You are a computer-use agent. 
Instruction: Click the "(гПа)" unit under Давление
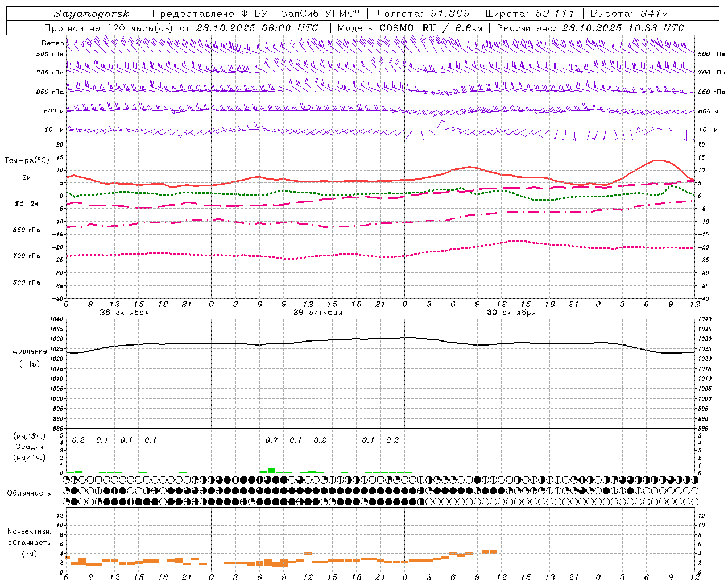pos(30,364)
